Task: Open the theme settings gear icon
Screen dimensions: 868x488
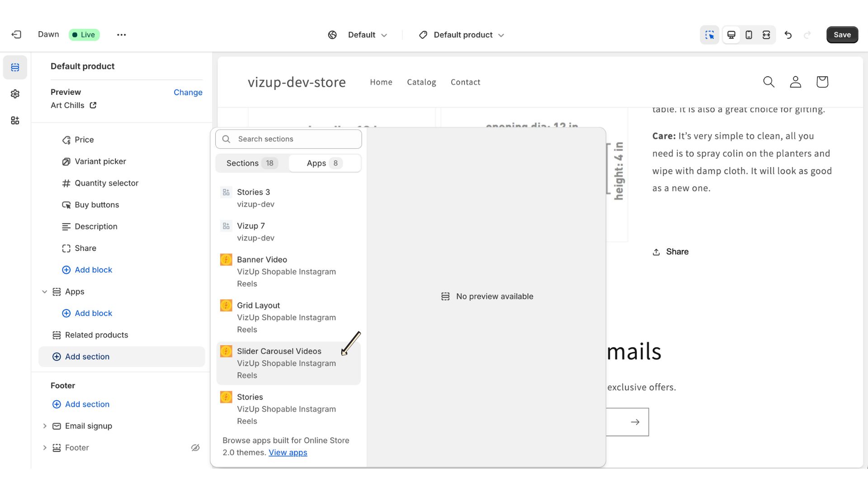Action: click(x=15, y=94)
